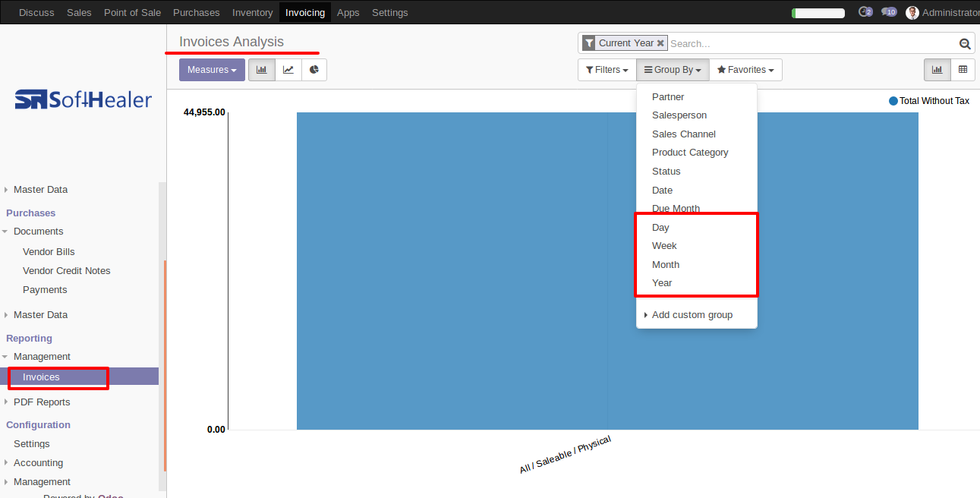Switch to line chart view icon
Image resolution: width=980 pixels, height=498 pixels.
[x=288, y=70]
